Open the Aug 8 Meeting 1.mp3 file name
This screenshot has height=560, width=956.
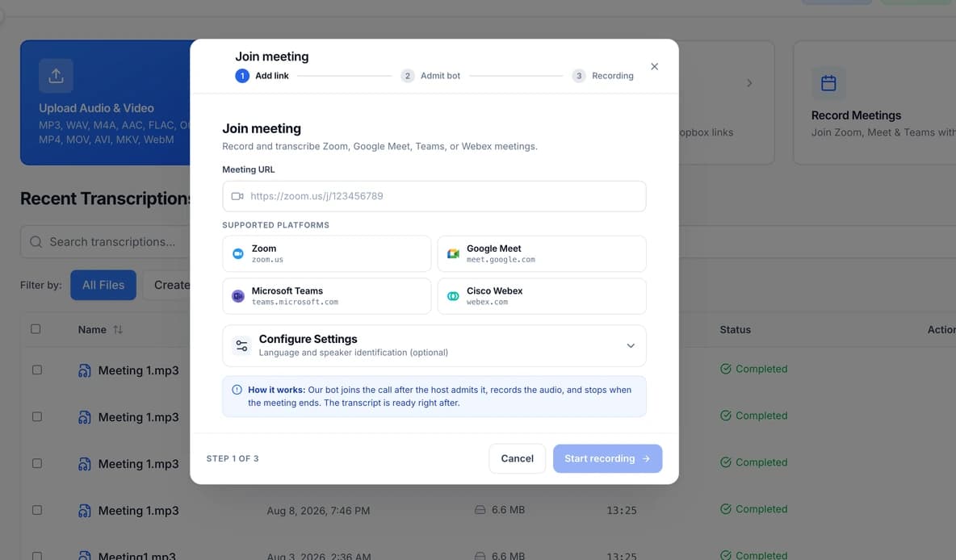138,511
